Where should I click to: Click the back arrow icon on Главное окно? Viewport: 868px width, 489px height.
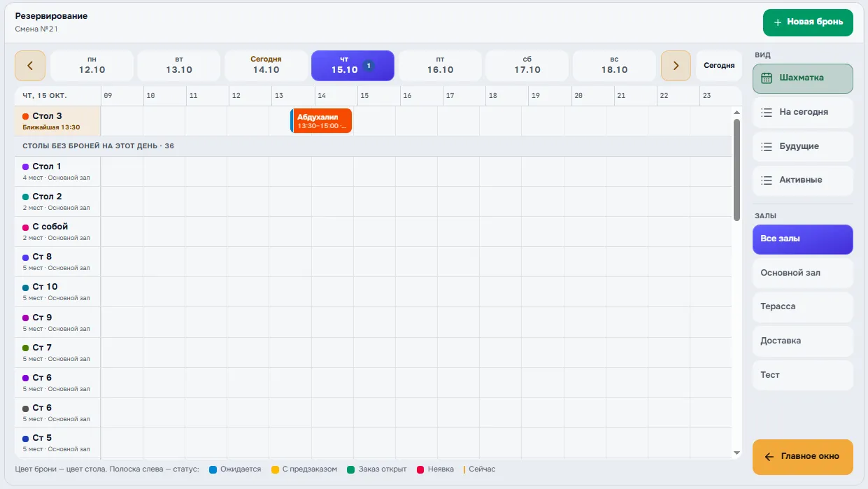[x=769, y=457]
